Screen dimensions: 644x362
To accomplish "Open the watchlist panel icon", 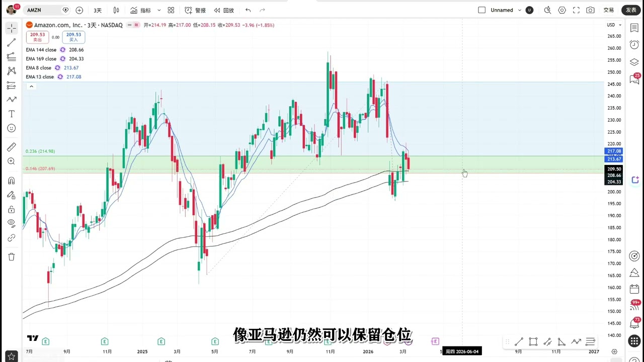I will tap(634, 28).
